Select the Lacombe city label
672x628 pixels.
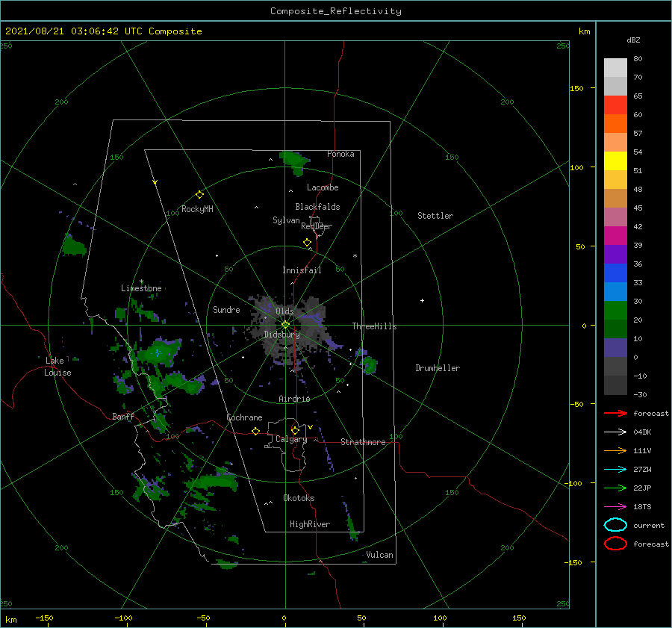tap(323, 187)
